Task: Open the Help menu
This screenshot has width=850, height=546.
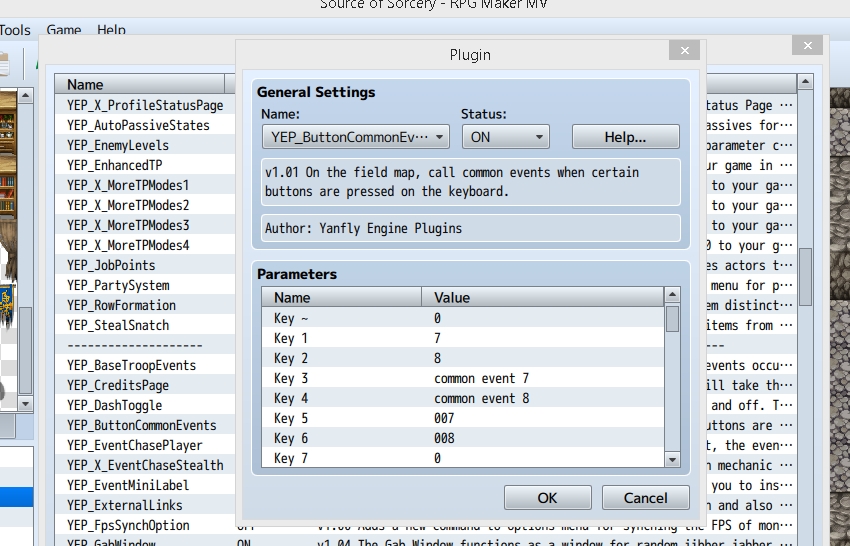Action: (111, 30)
